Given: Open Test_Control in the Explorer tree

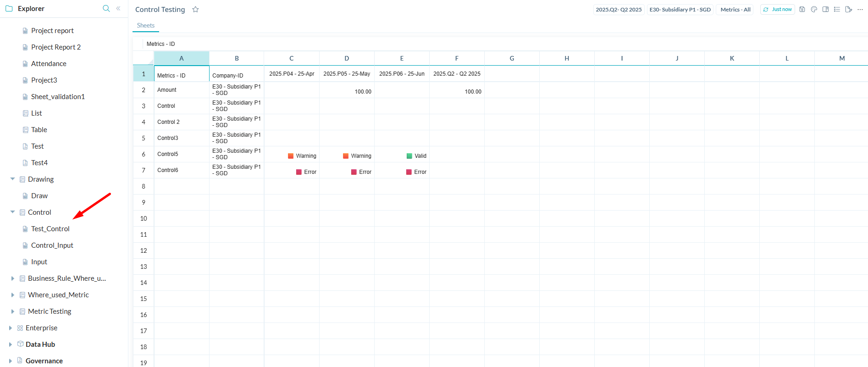Looking at the screenshot, I should click(50, 229).
